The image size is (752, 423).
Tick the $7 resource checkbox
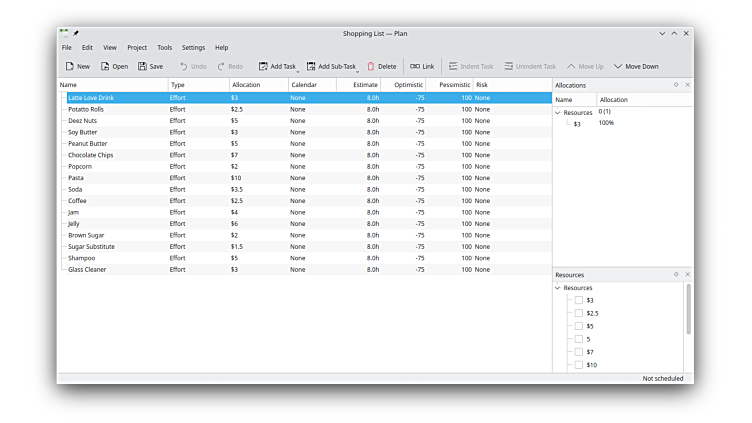click(579, 352)
